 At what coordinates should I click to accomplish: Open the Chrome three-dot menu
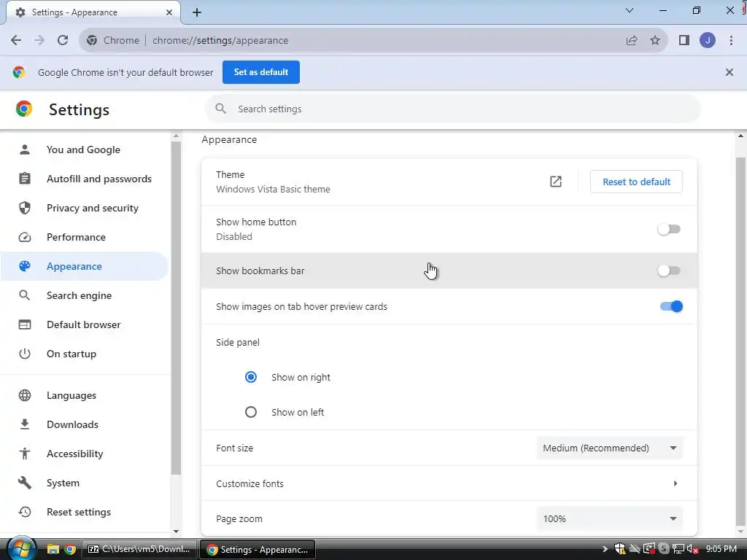point(731,41)
